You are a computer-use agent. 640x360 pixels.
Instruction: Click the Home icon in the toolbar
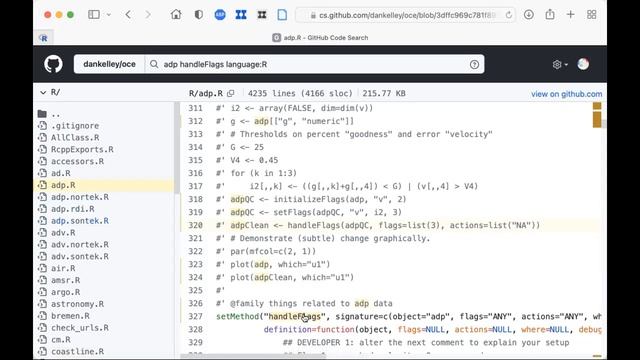(176, 15)
